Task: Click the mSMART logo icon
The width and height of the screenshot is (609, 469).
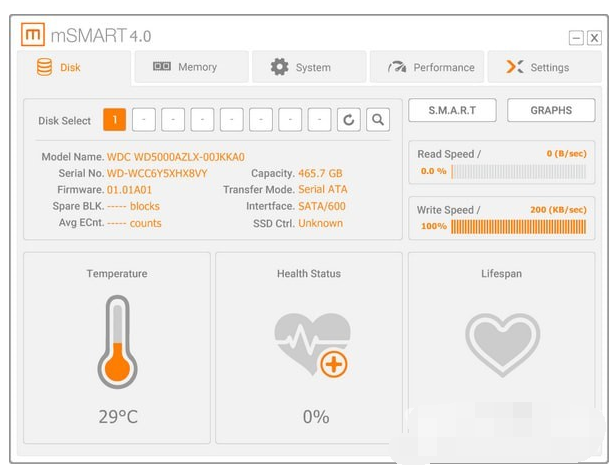Action: click(x=33, y=35)
